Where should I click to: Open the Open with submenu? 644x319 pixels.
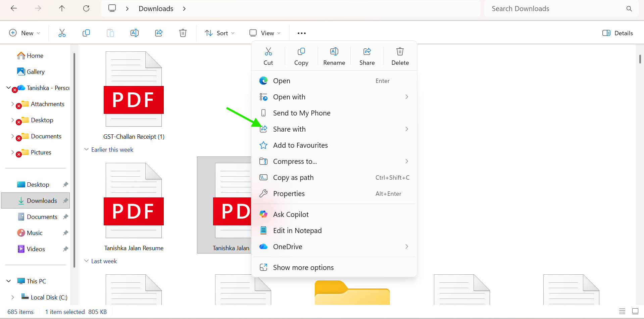point(334,97)
